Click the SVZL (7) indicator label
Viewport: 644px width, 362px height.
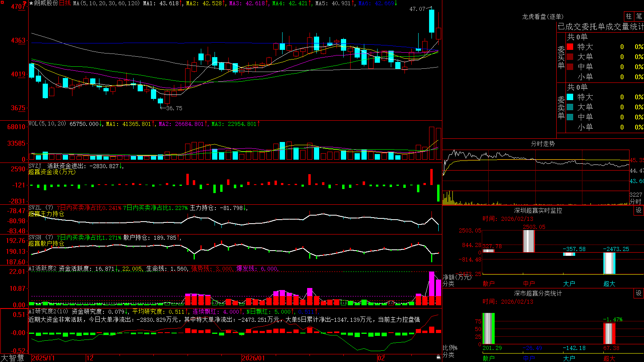41,208
